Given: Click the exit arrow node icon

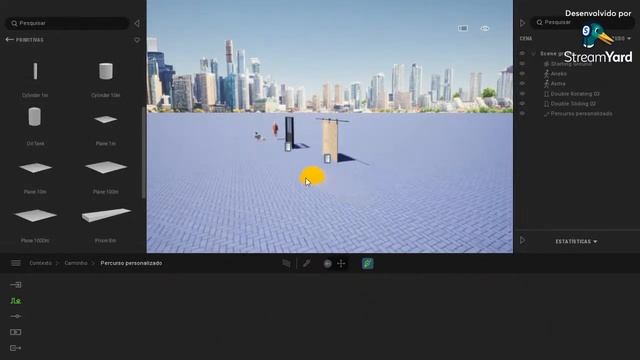Looking at the screenshot, I should pyautogui.click(x=16, y=348).
